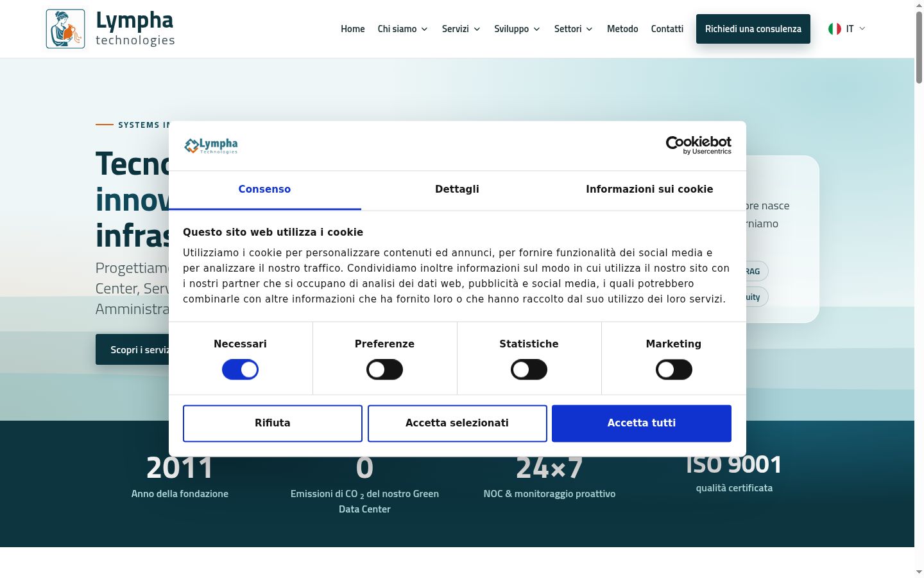The height and width of the screenshot is (578, 924).
Task: Open the Servizi dropdown menu
Action: [461, 29]
